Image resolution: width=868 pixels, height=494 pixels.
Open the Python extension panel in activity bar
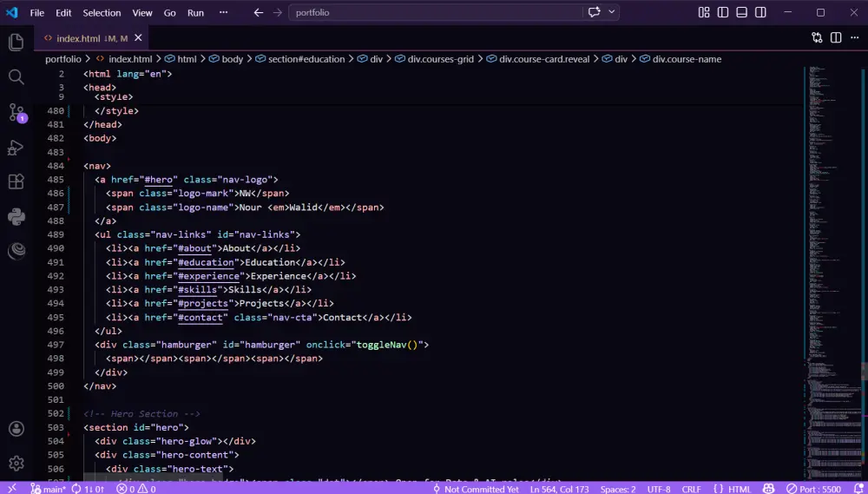pyautogui.click(x=16, y=216)
